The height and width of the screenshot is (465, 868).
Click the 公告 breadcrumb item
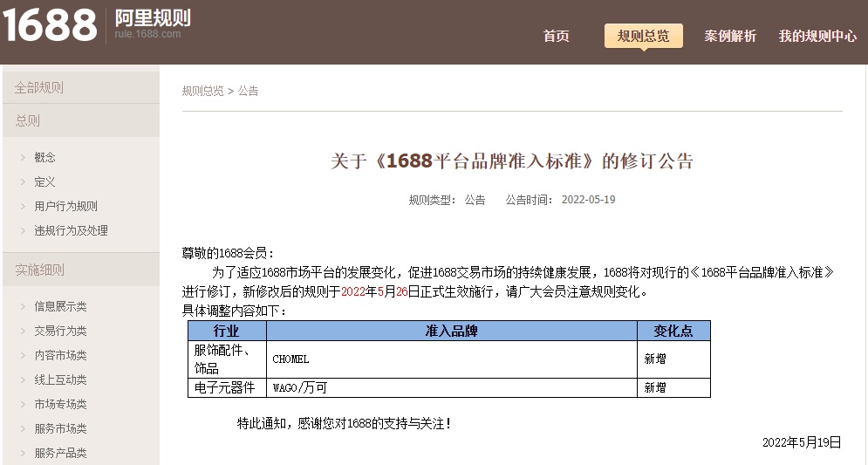click(248, 91)
